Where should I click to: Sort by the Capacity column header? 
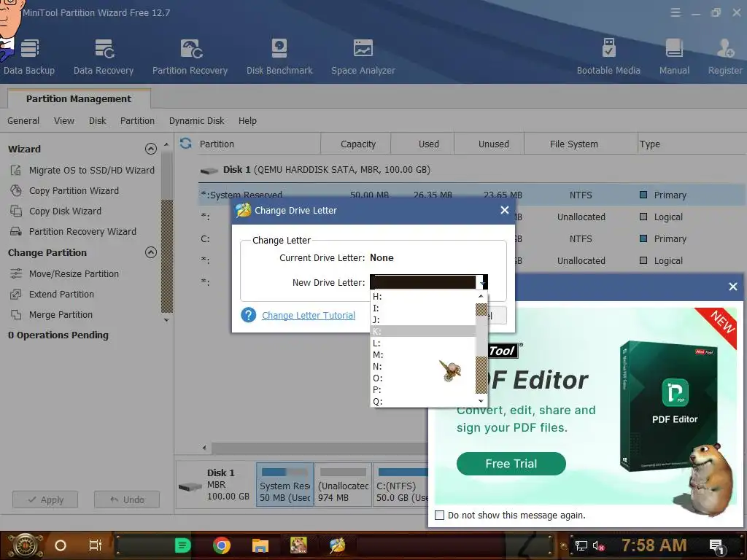tap(357, 144)
